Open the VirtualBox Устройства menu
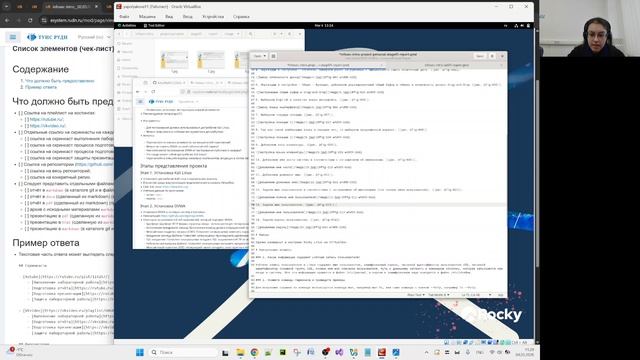 [x=213, y=17]
